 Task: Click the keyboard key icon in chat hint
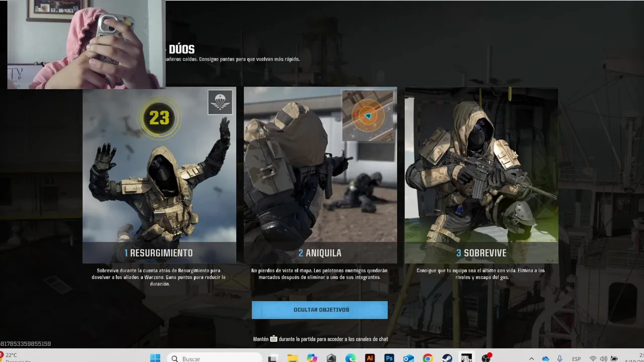point(274,339)
